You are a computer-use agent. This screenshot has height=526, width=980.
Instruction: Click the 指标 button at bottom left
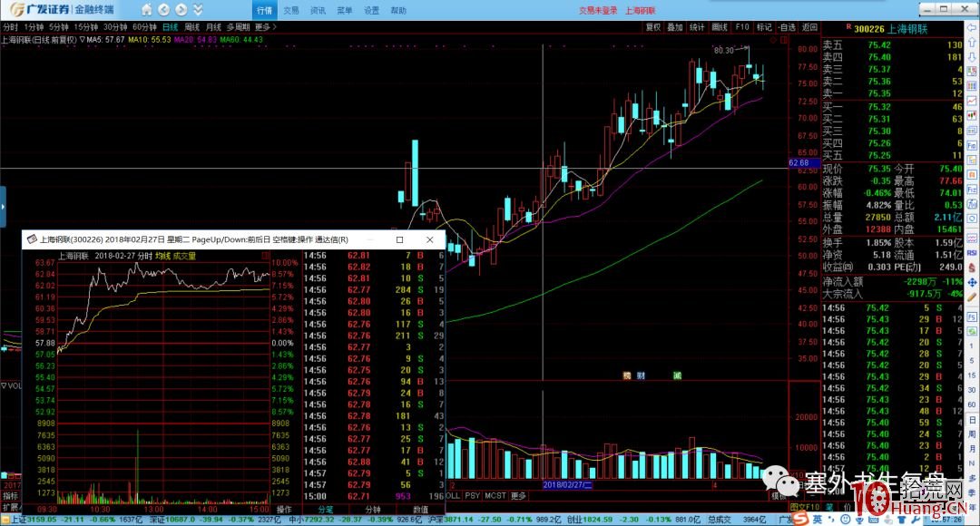click(11, 495)
